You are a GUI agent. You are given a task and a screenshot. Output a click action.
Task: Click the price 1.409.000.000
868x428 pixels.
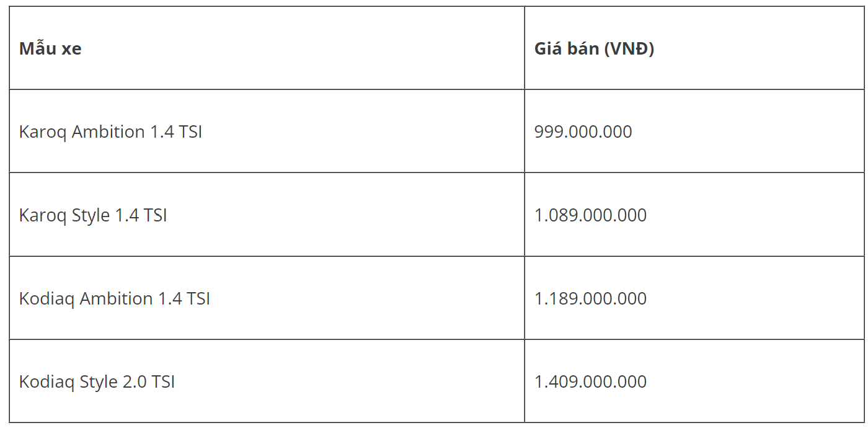[x=590, y=381]
